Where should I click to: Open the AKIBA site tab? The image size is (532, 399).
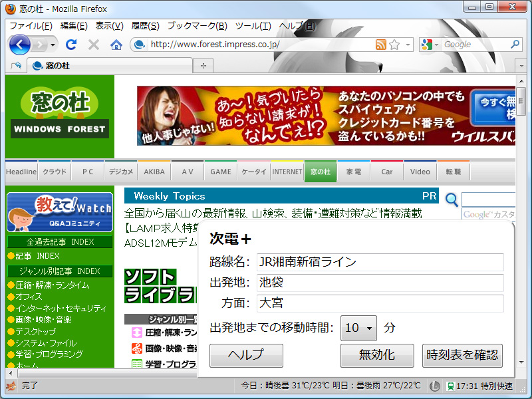click(x=154, y=172)
